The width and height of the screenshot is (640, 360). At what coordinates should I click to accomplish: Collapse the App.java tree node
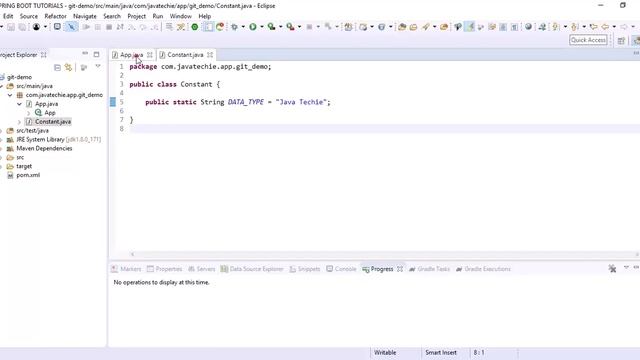(x=19, y=104)
